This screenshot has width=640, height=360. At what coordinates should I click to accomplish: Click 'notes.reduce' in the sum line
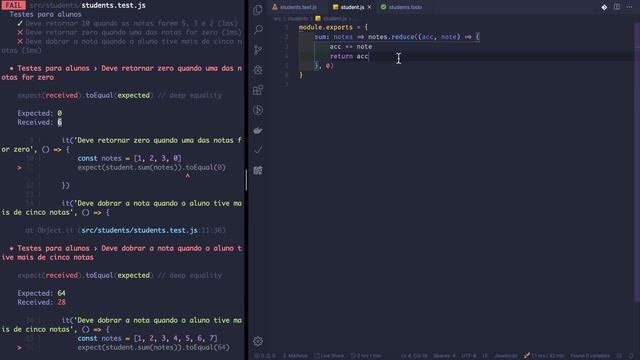(391, 37)
